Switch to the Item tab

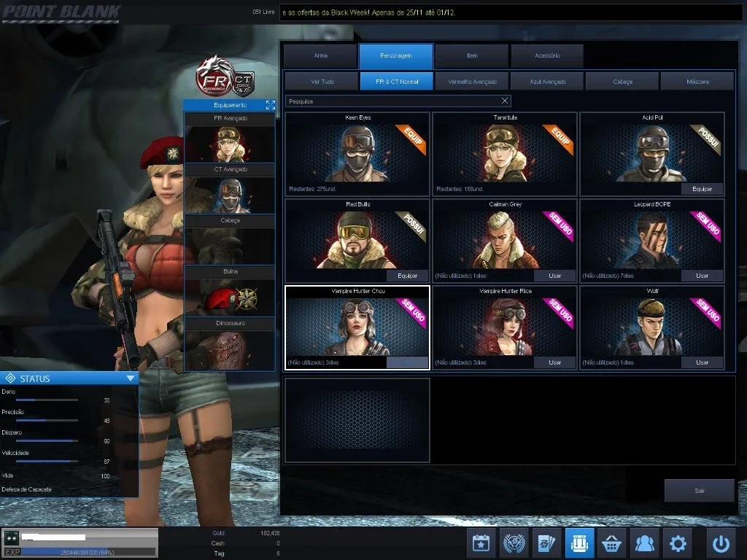[472, 55]
